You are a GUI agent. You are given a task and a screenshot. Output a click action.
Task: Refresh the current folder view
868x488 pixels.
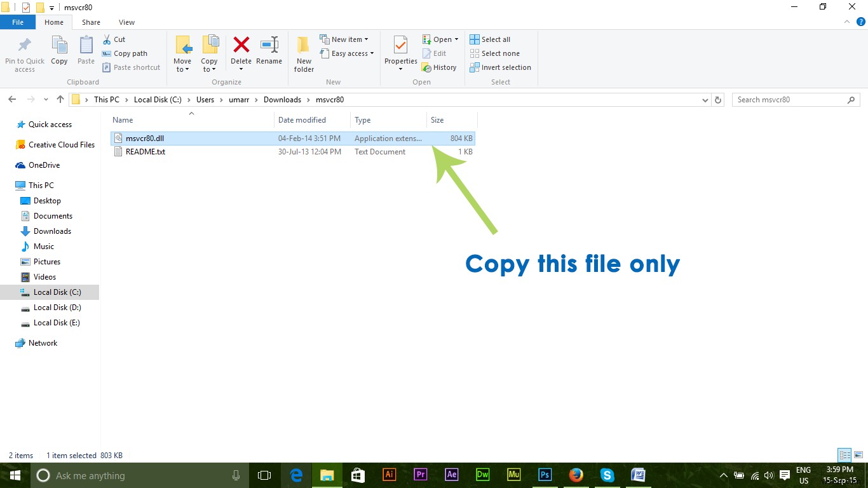point(718,100)
